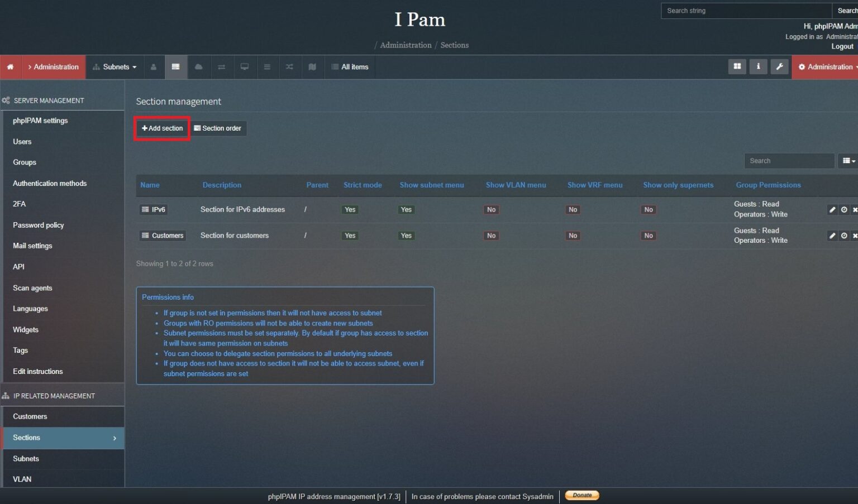Image resolution: width=858 pixels, height=504 pixels.
Task: Click the home icon in navigation bar
Action: pos(10,67)
